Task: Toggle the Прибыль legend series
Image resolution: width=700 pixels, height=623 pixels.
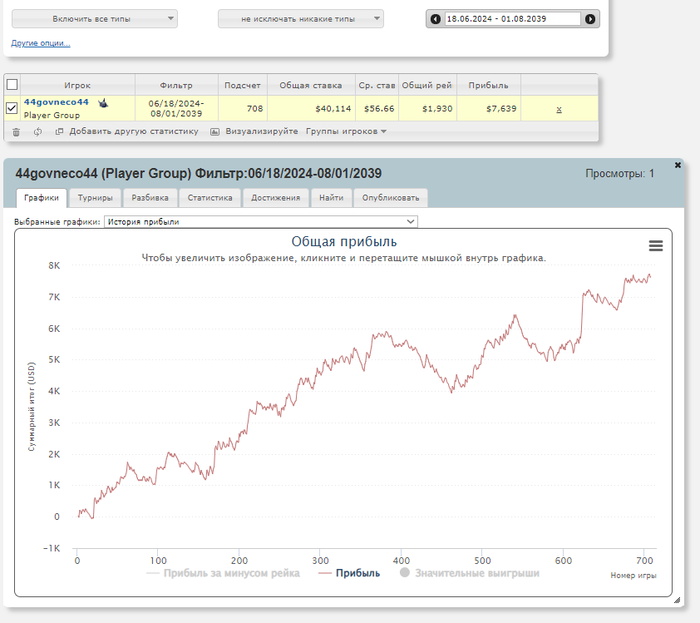Action: pyautogui.click(x=349, y=573)
